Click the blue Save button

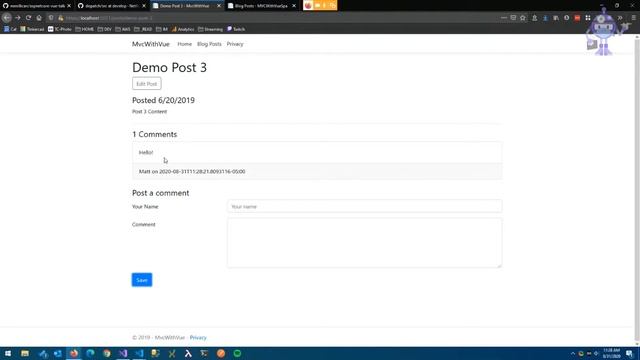(142, 280)
